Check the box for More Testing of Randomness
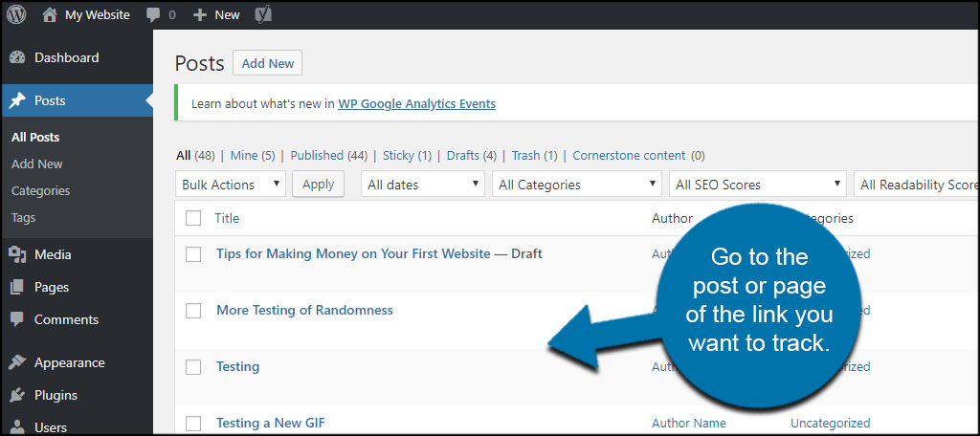Screen dimensions: 980x436 click(x=193, y=311)
